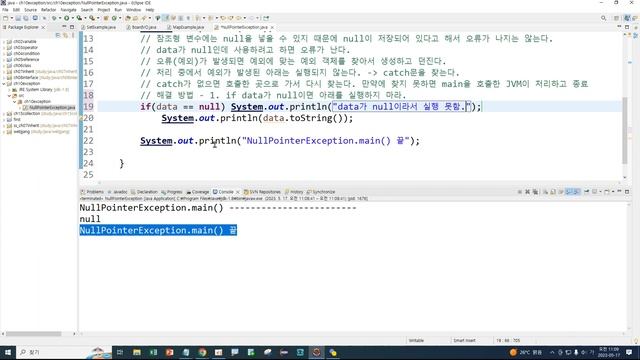Expand the ch02variable project
This screenshot has width=640, height=360.
coord(4,42)
